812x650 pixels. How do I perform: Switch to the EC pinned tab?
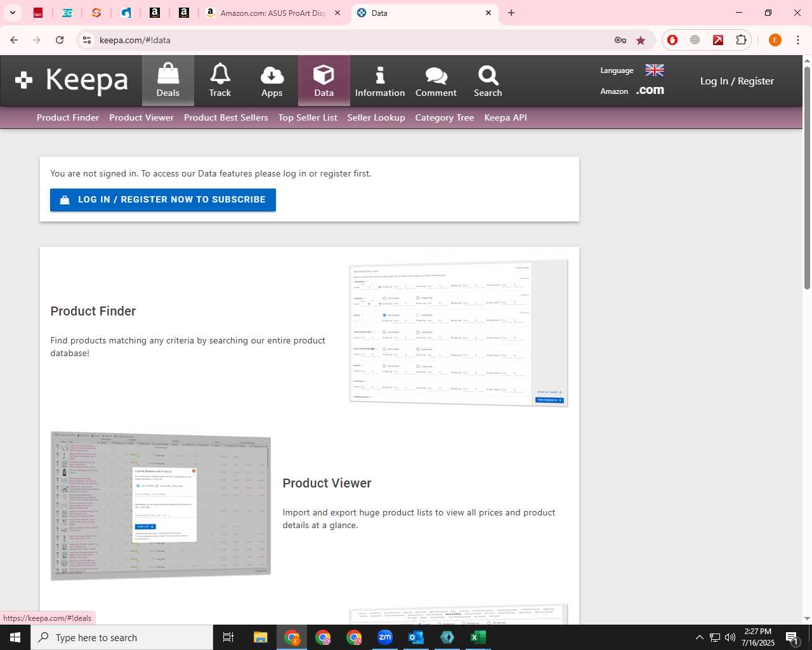[x=67, y=13]
